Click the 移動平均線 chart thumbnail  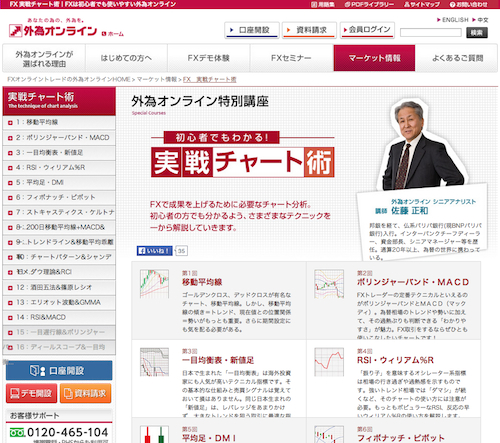[154, 284]
